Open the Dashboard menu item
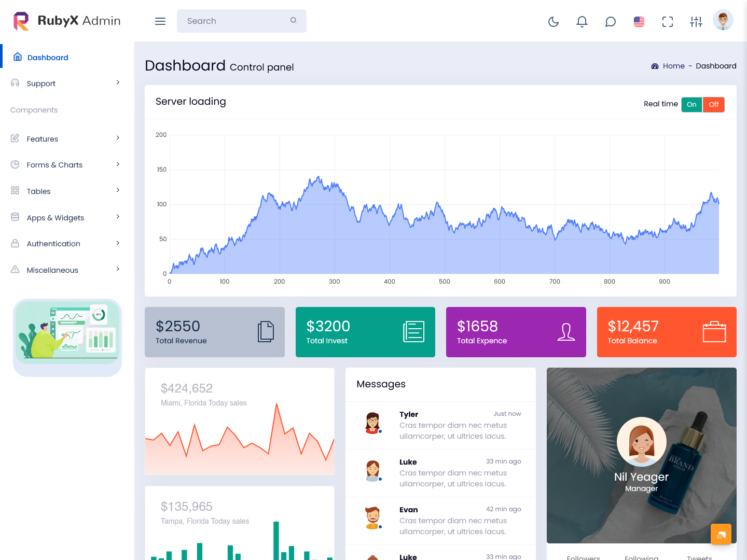The image size is (747, 560). 47,57
